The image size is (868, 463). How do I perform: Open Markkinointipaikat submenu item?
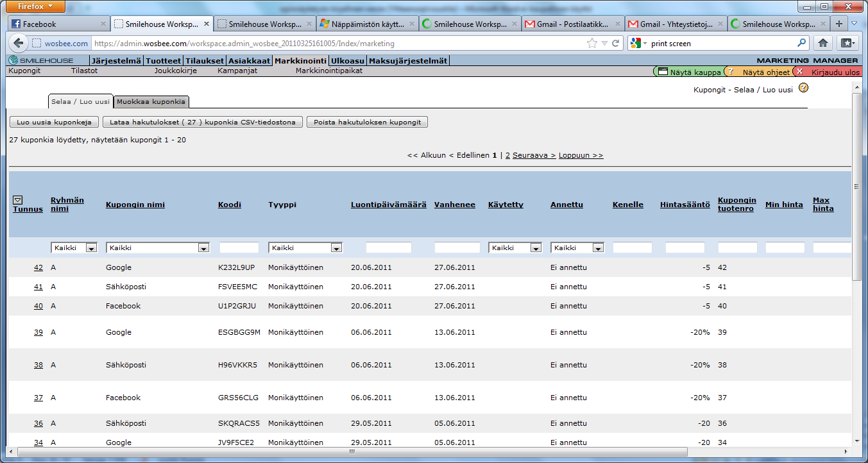point(329,71)
